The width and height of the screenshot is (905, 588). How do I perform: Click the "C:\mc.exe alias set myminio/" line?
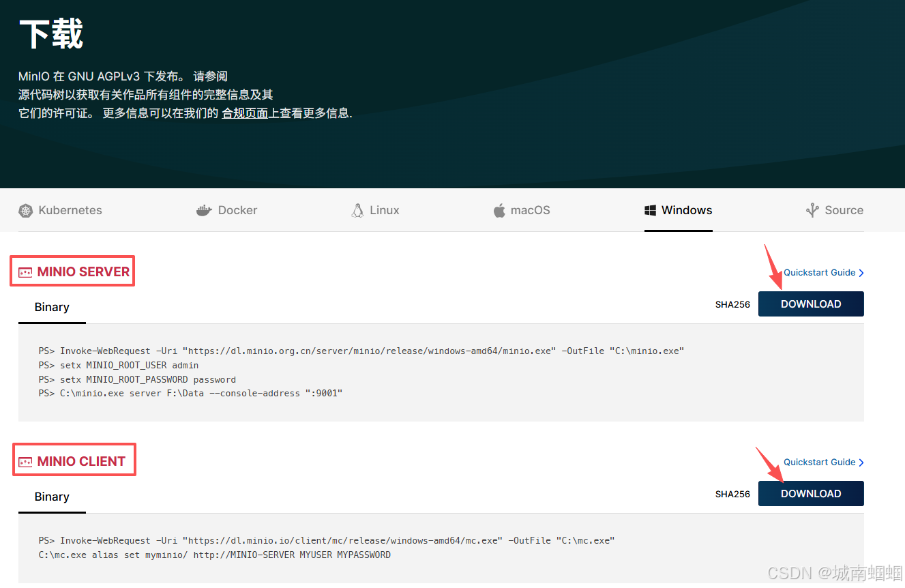215,555
